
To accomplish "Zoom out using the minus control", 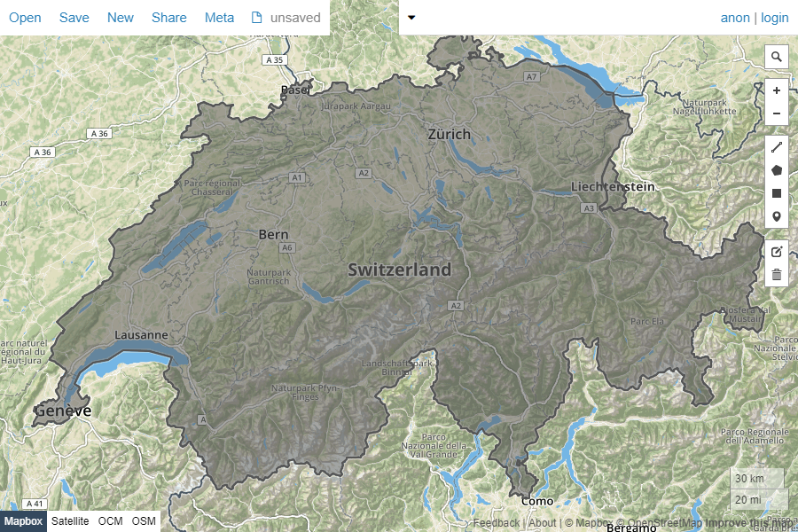I will click(776, 113).
